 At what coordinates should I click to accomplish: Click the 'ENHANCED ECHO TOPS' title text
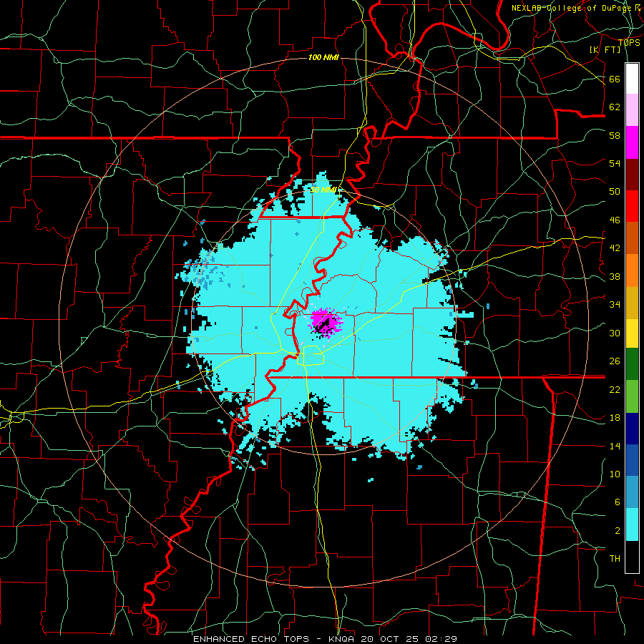(x=251, y=639)
